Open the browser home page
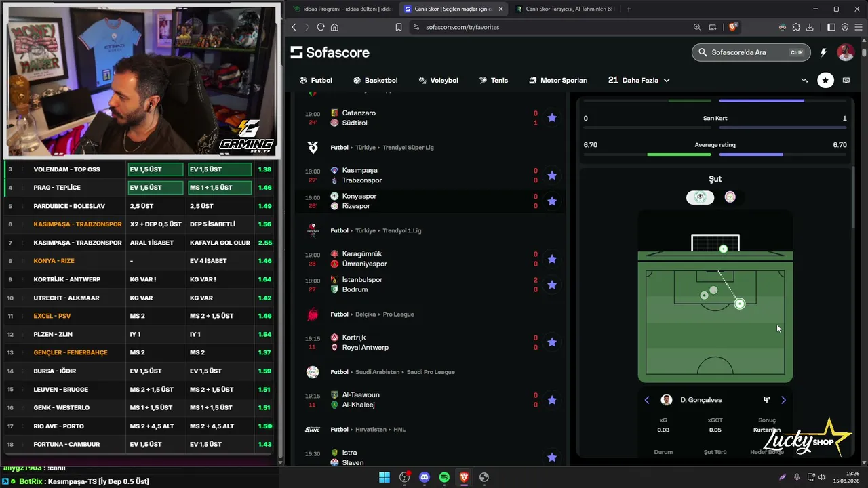Image resolution: width=868 pixels, height=488 pixels. coord(334,27)
